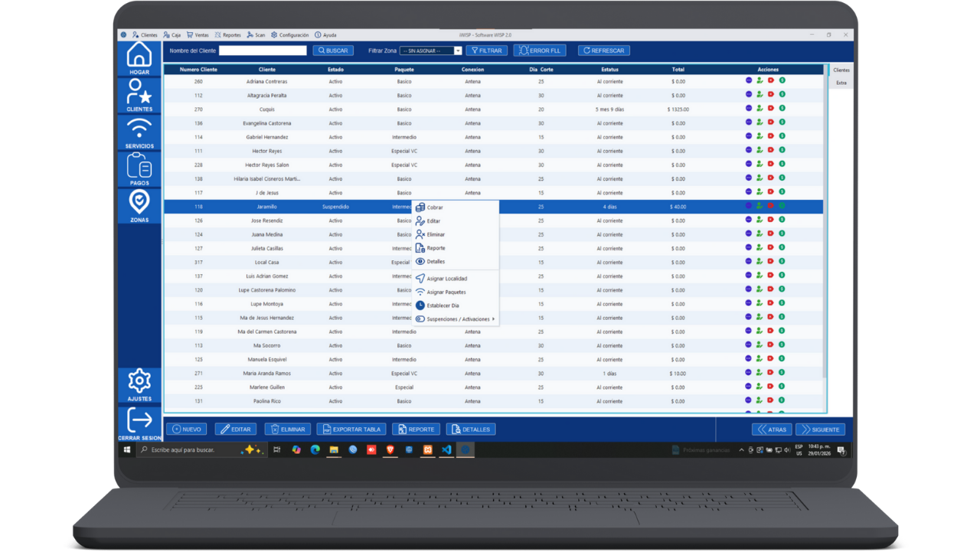Open the Hogar home sidebar icon
This screenshot has height=552, width=980.
(x=139, y=58)
